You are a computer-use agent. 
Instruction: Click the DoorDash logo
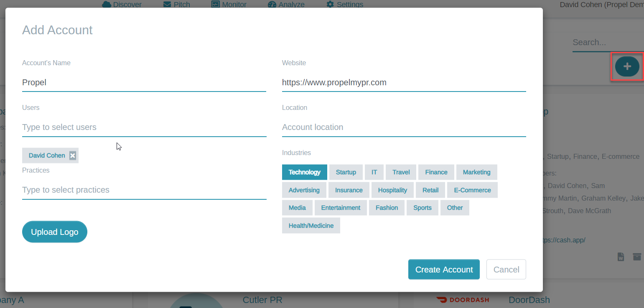463,300
